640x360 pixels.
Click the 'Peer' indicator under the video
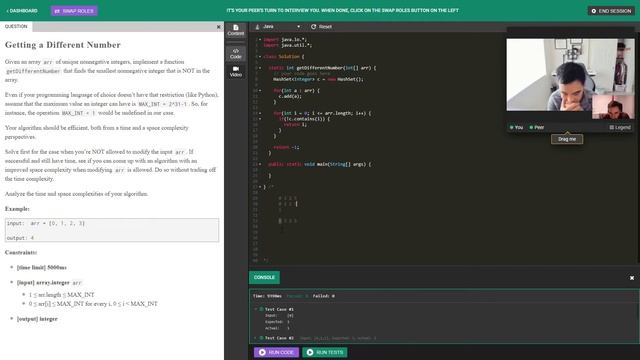pos(537,127)
